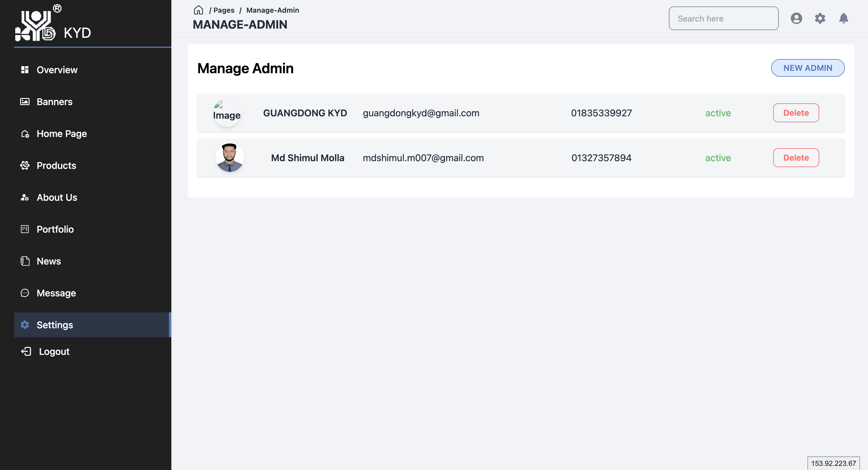Open the Portfolio menu item

click(x=55, y=229)
